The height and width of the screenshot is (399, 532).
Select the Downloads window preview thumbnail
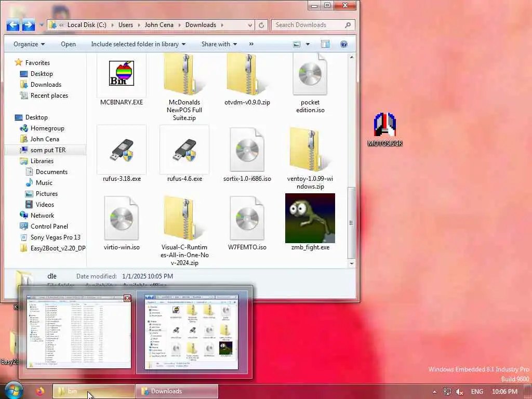191,332
